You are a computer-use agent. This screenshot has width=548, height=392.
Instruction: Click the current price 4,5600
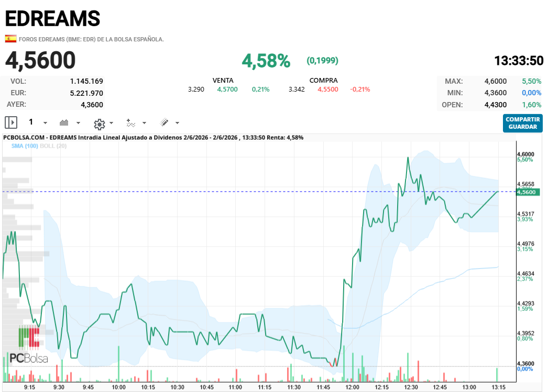tap(40, 60)
